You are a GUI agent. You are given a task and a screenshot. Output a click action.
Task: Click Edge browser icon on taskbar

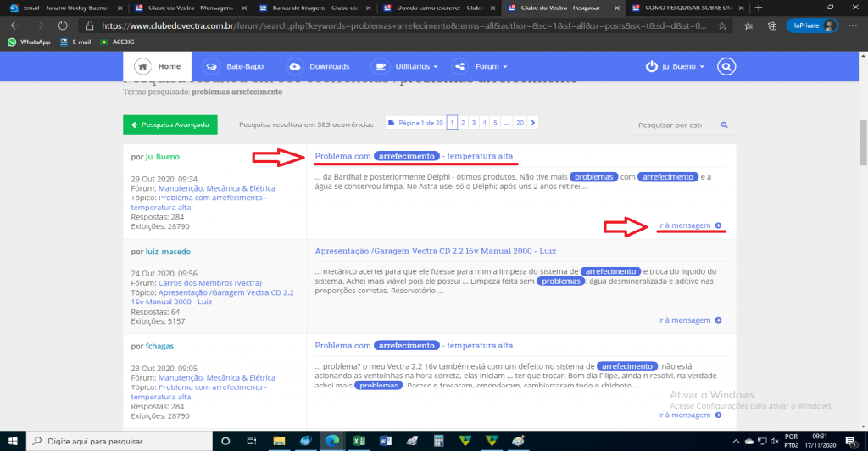pyautogui.click(x=332, y=441)
